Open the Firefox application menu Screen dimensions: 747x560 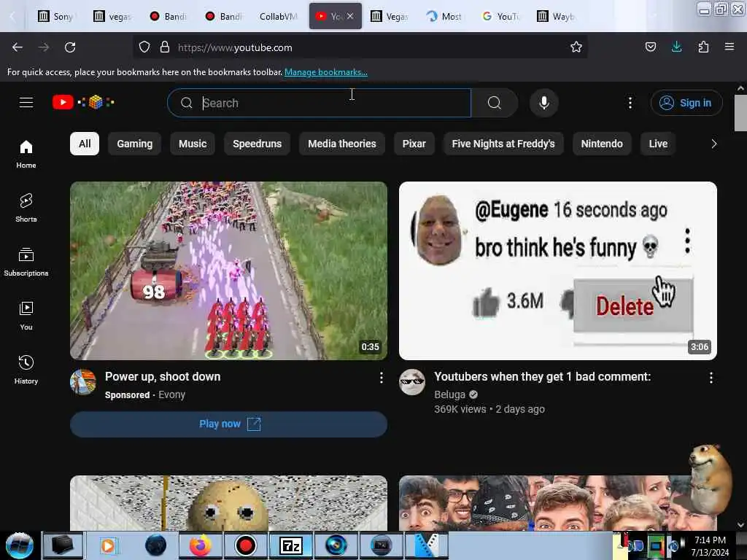click(x=729, y=47)
